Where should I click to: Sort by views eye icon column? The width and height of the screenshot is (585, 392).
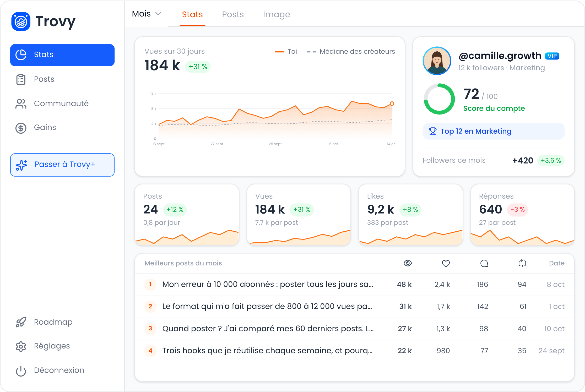click(x=408, y=263)
